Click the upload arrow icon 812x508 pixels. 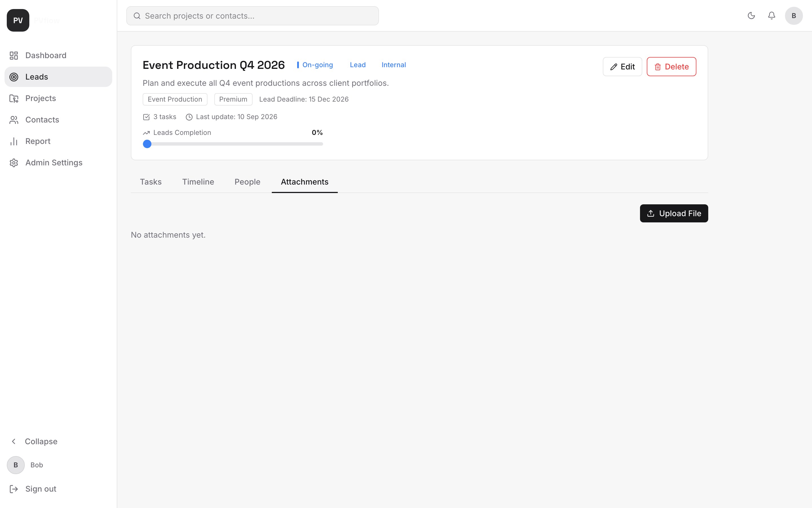[651, 213]
